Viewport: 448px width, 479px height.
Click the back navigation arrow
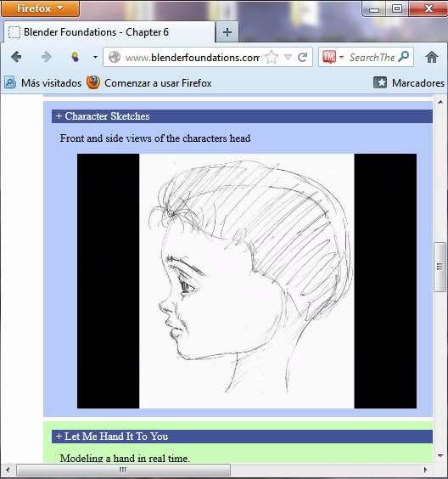pos(16,57)
